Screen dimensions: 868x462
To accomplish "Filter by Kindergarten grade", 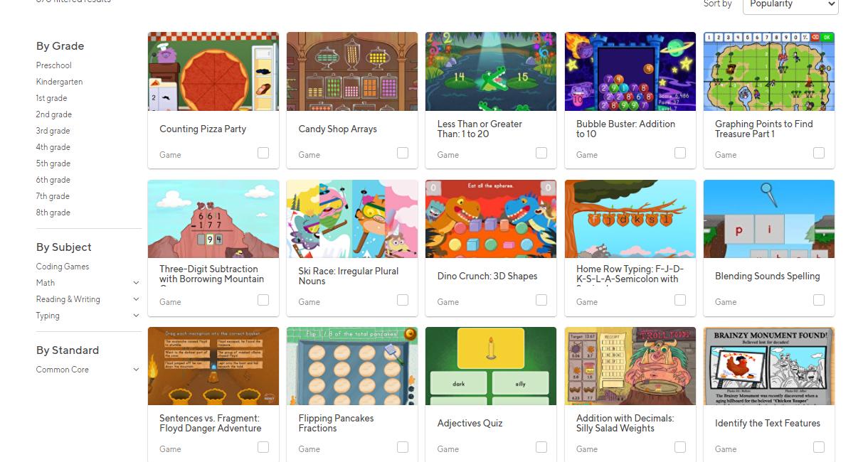I will click(x=60, y=82).
